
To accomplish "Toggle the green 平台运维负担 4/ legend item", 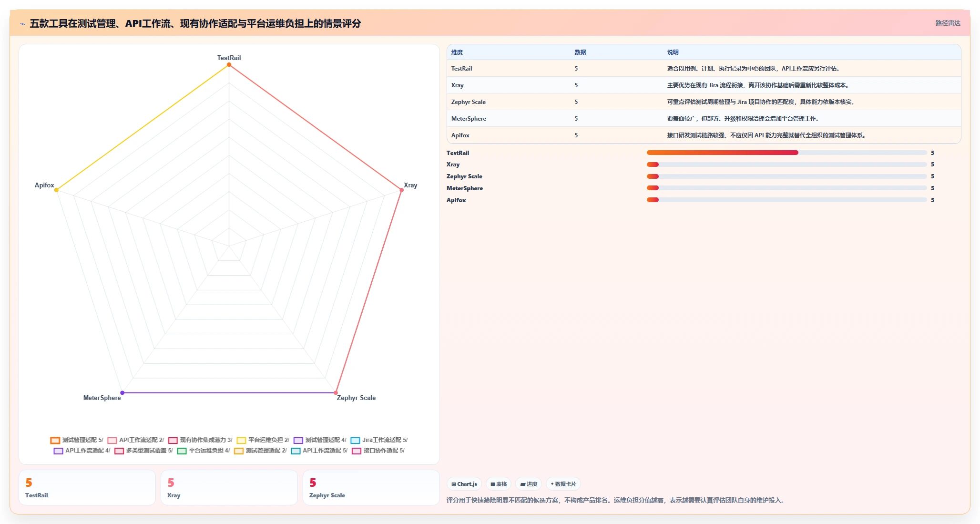I will coord(204,451).
